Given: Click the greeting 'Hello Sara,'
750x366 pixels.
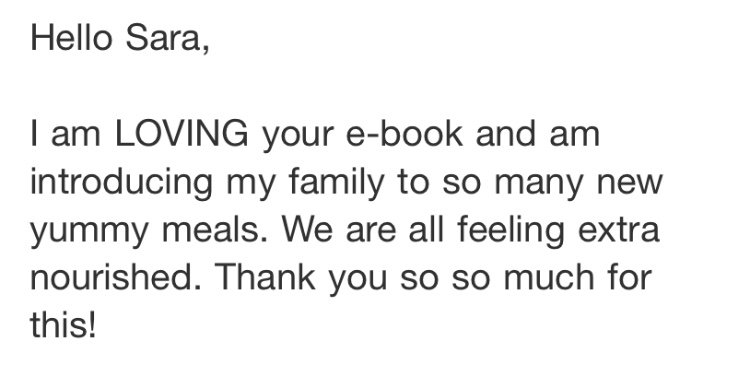Looking at the screenshot, I should (120, 38).
